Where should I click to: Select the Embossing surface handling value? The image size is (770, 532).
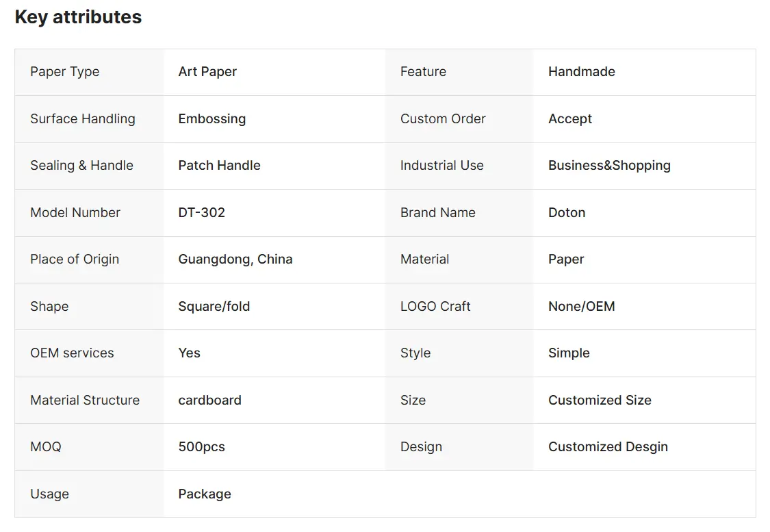pos(212,119)
